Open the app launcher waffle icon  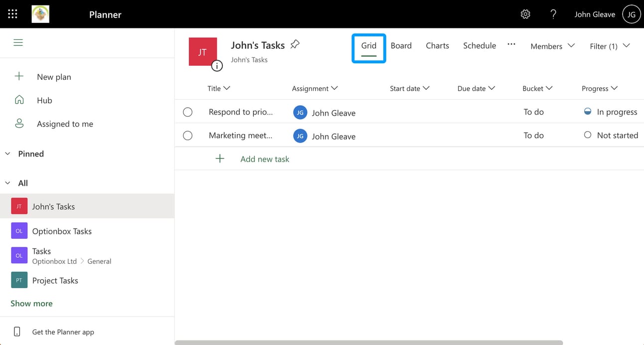click(x=12, y=14)
